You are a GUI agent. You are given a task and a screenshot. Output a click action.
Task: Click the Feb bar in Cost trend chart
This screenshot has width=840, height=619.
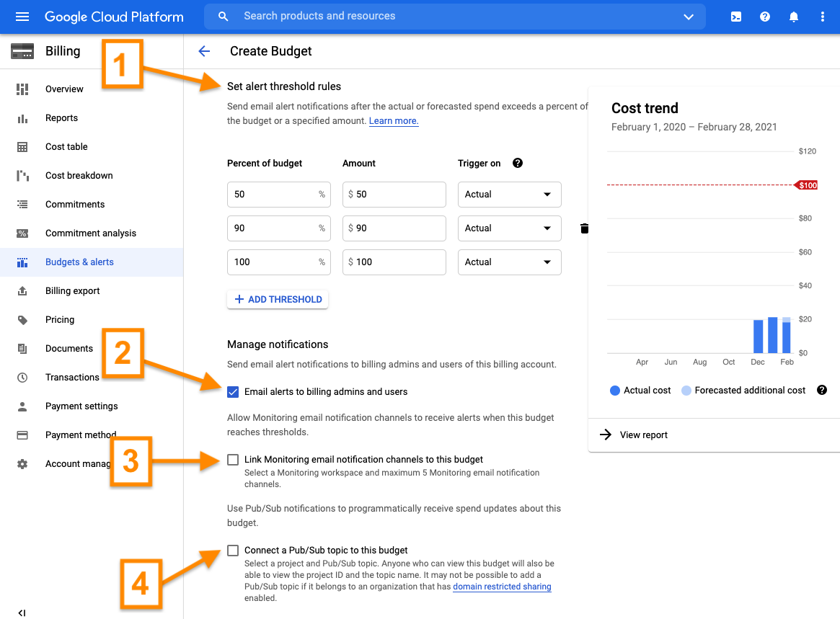tap(787, 335)
